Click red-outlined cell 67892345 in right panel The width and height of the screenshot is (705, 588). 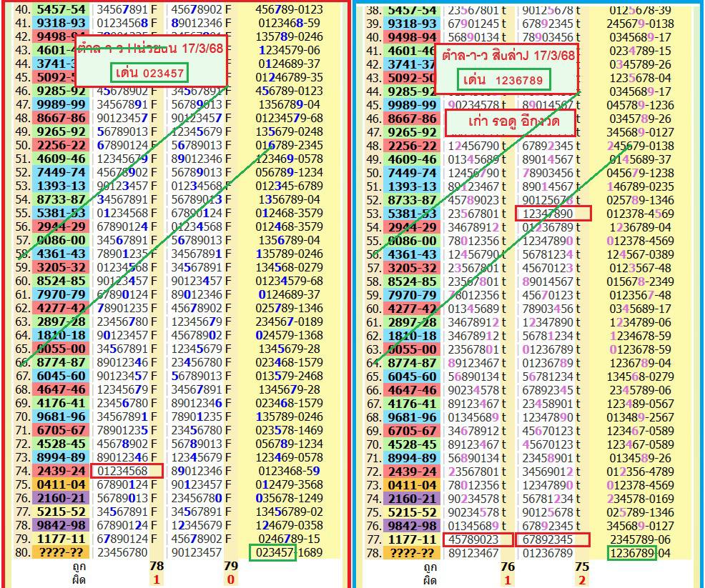coord(553,539)
